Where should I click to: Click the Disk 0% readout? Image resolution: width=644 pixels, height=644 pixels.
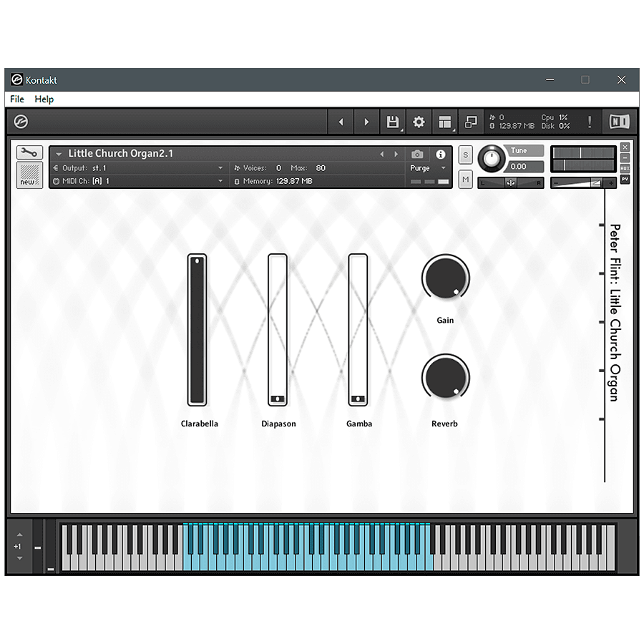tap(555, 126)
